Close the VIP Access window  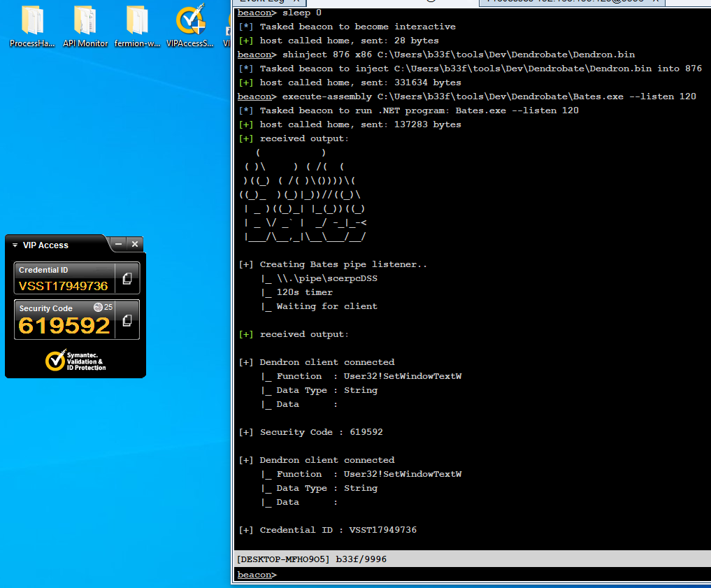click(135, 244)
